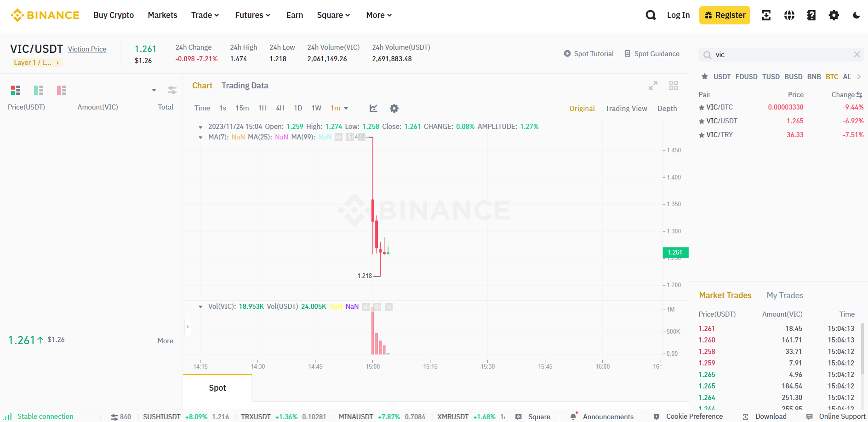The image size is (868, 422).
Task: Open the language globe icon
Action: pos(789,15)
